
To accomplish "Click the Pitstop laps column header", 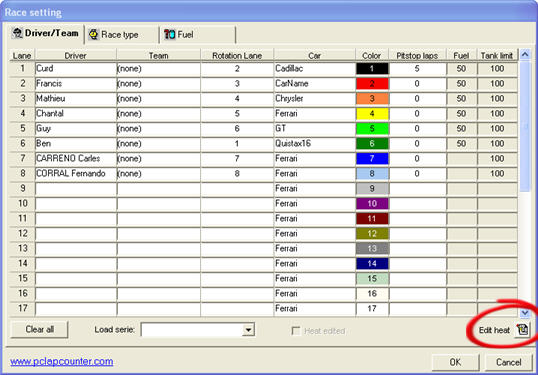I will pyautogui.click(x=417, y=55).
